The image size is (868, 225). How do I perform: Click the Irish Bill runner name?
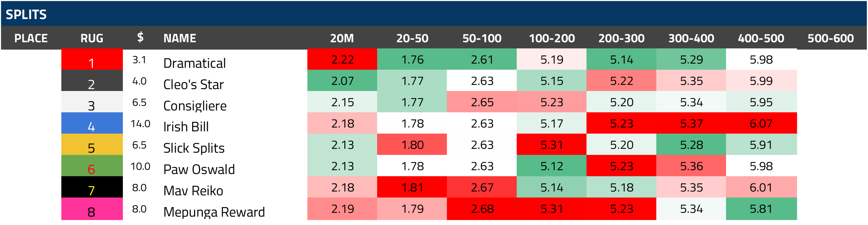(x=186, y=127)
